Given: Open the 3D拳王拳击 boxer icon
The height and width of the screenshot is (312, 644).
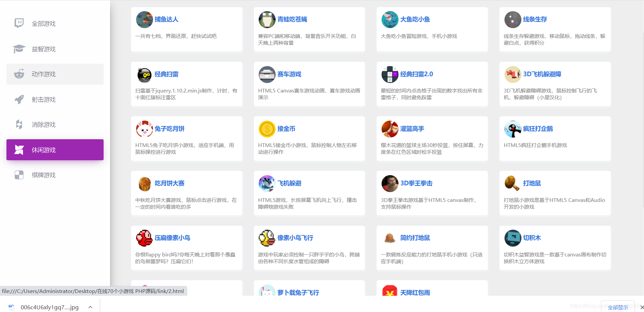Looking at the screenshot, I should point(390,184).
